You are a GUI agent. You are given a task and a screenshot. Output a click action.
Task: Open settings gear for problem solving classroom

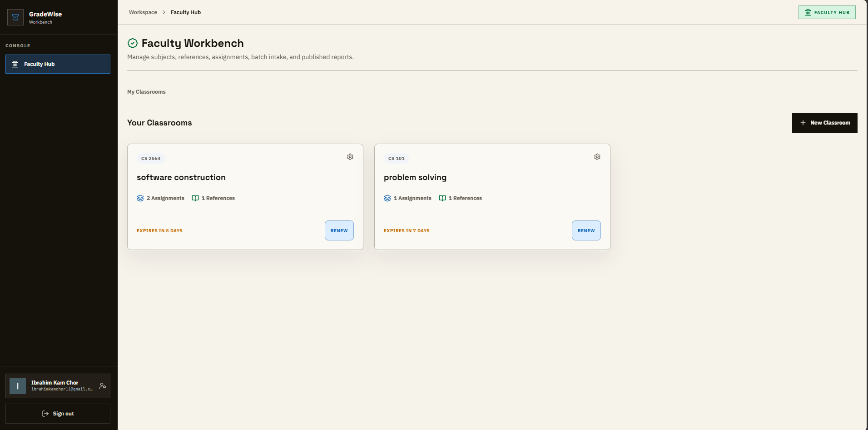(597, 157)
